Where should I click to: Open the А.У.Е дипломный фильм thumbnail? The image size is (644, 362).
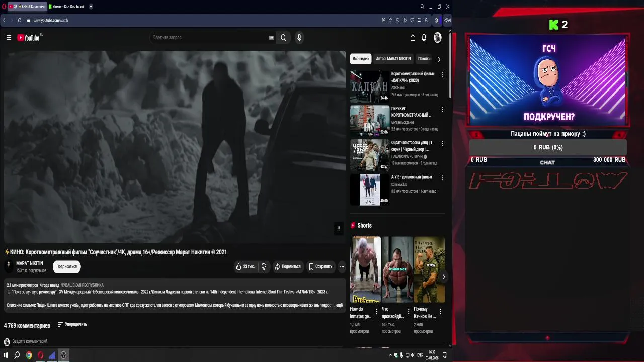[x=370, y=190]
